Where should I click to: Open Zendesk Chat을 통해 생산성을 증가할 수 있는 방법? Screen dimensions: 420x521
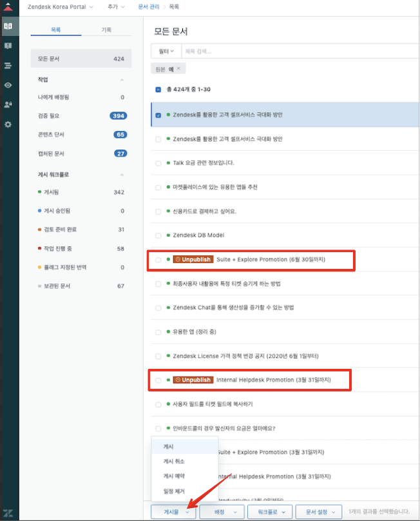(x=233, y=308)
